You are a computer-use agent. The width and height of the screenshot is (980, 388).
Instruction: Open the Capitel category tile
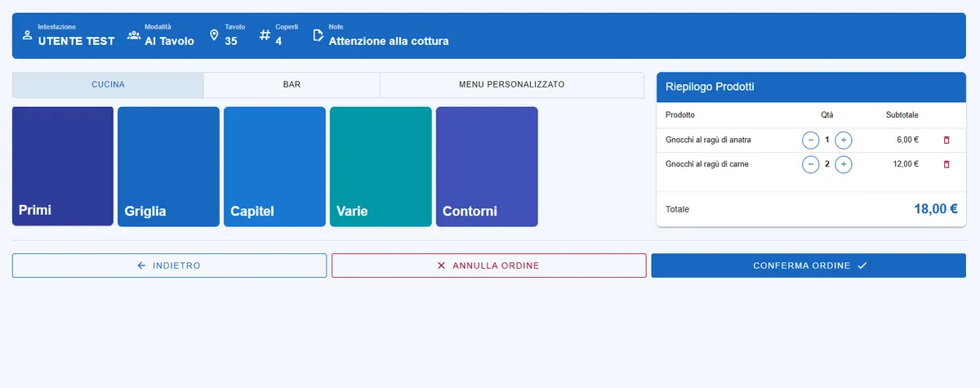pyautogui.click(x=274, y=167)
